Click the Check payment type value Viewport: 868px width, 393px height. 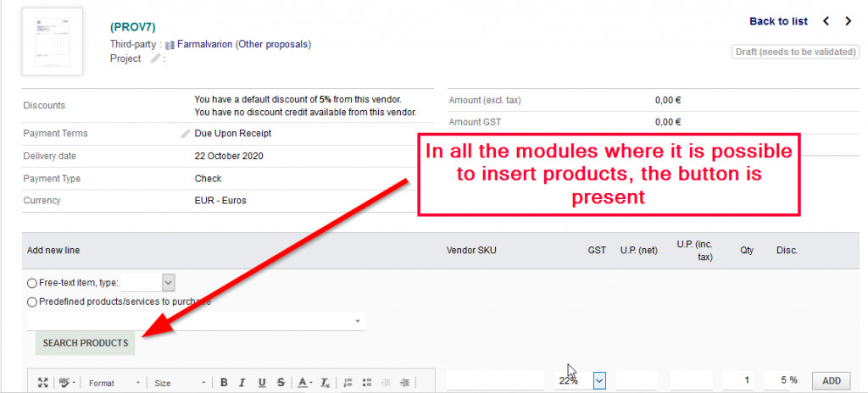(209, 179)
